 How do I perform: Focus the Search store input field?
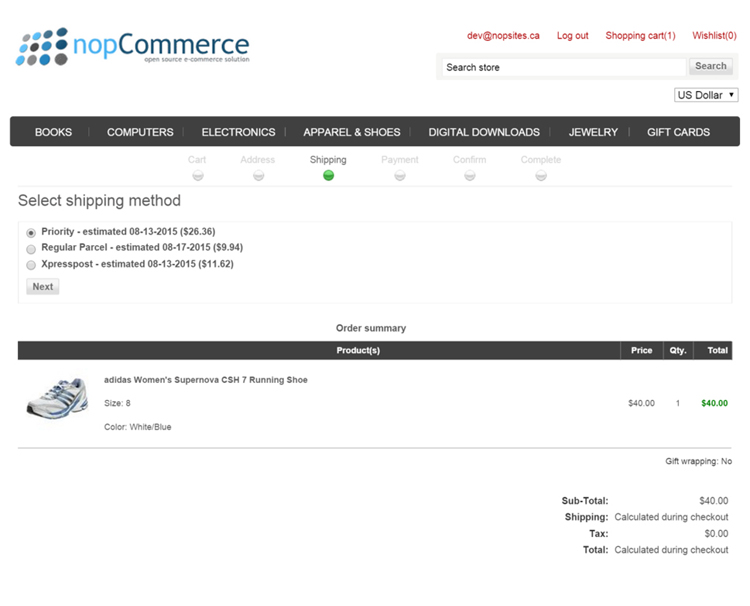pos(564,67)
